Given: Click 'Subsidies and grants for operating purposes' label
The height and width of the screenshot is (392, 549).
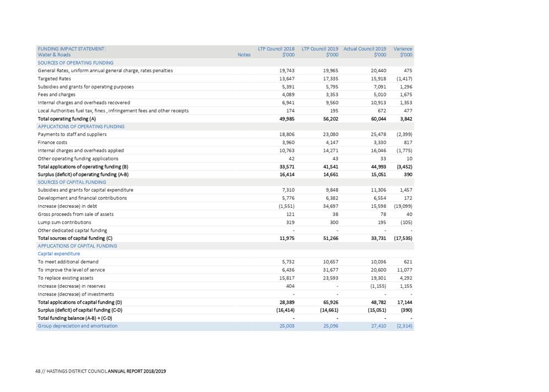Looking at the screenshot, I should point(86,87).
